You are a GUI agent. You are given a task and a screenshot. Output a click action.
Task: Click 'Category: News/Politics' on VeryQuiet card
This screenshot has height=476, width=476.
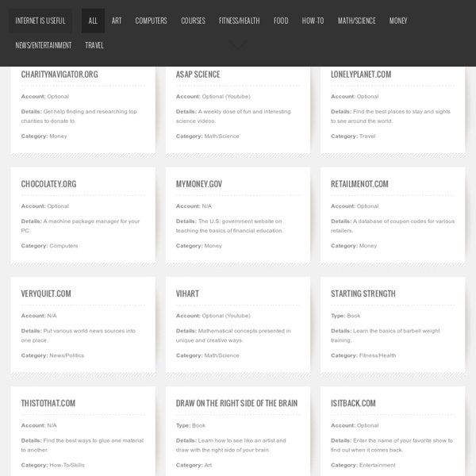coord(52,355)
